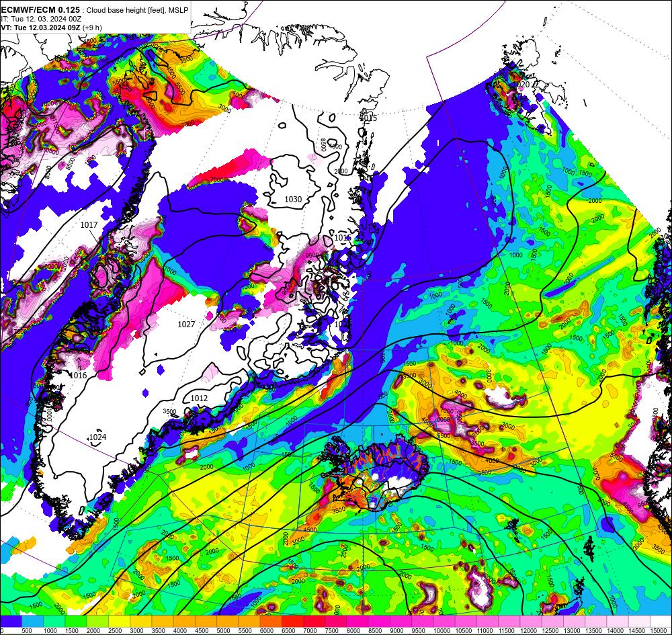Click the 1030 pressure label on the map
This screenshot has height=635, width=672.
293,200
